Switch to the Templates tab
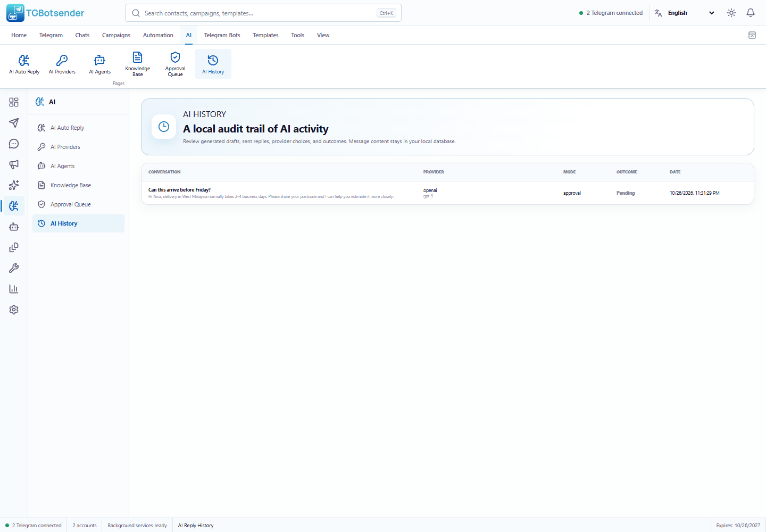766x532 pixels. (x=265, y=35)
